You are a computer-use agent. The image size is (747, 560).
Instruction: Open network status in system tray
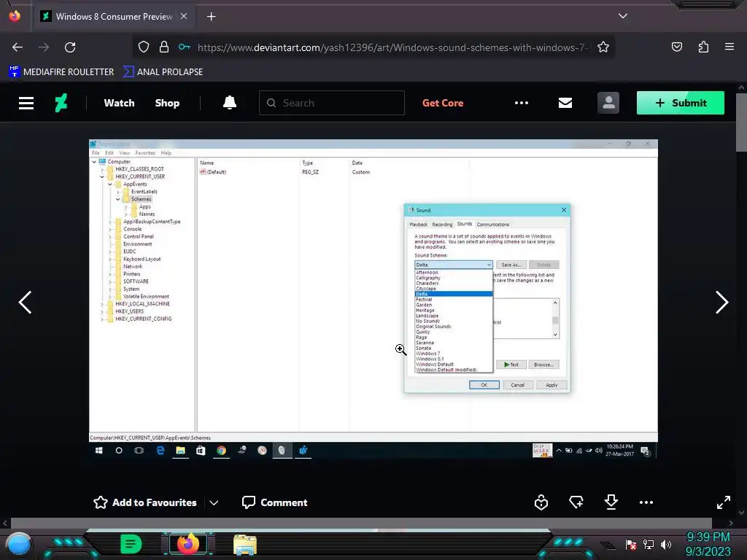pyautogui.click(x=649, y=544)
